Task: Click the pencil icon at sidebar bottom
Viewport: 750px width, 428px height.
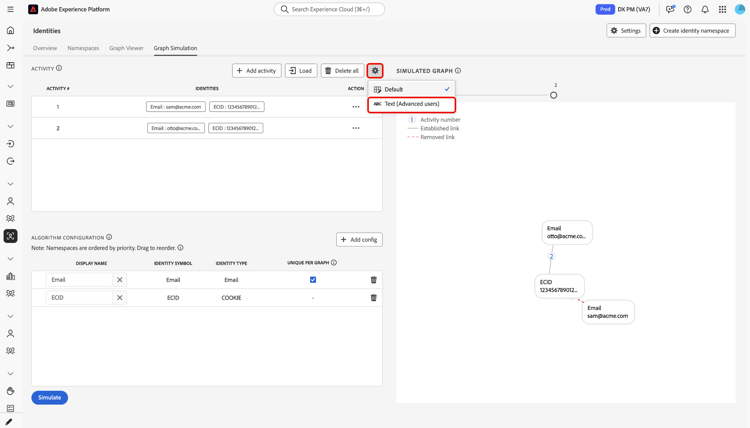Action: (10, 422)
